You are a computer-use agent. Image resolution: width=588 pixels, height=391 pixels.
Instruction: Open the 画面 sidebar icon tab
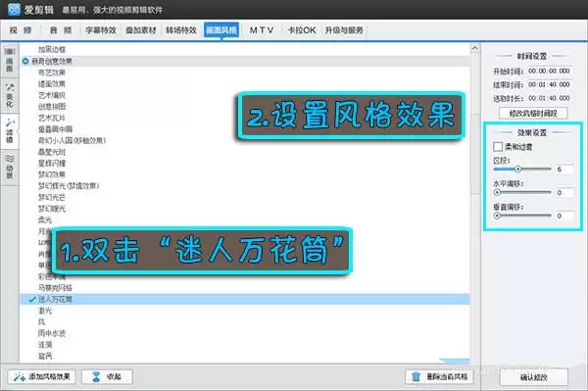10,59
